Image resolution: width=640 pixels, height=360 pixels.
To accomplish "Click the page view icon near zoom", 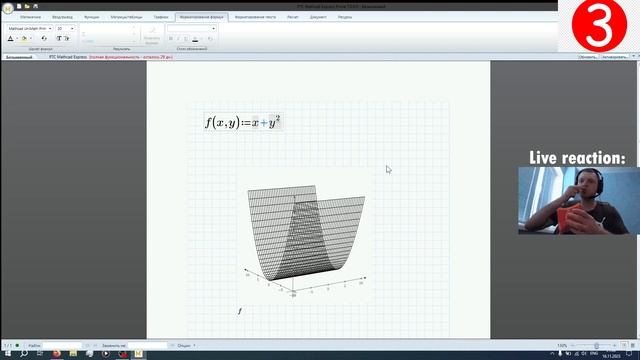I will coord(624,345).
